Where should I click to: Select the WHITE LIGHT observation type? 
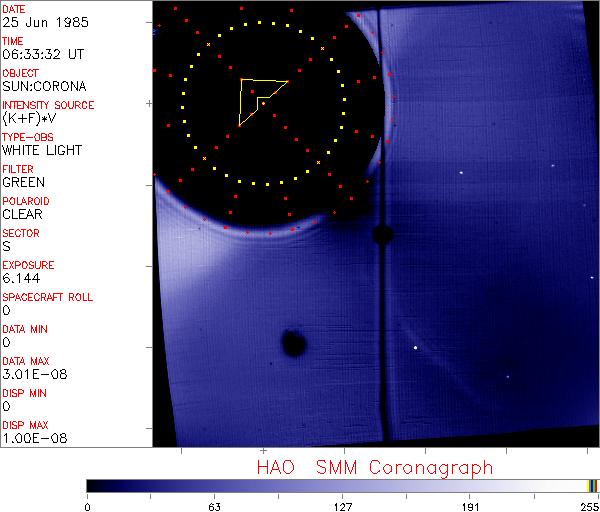[41, 150]
